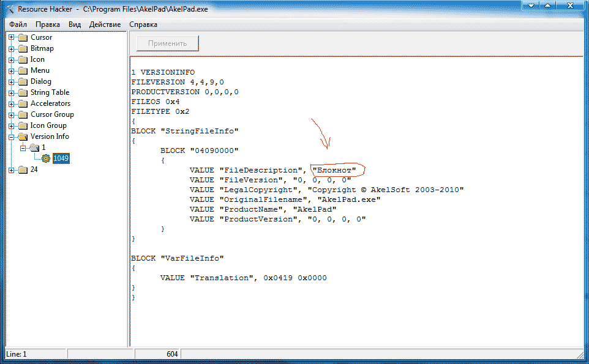Select the String Table label

pyautogui.click(x=50, y=92)
